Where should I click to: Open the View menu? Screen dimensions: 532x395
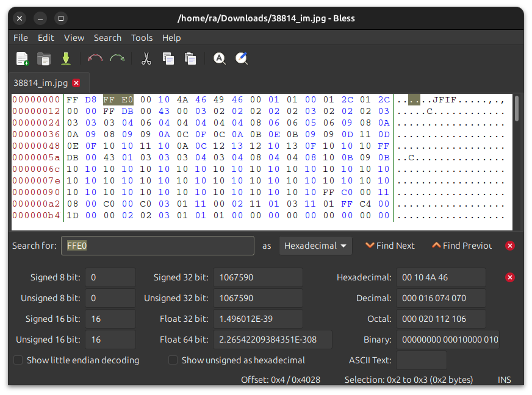click(74, 38)
